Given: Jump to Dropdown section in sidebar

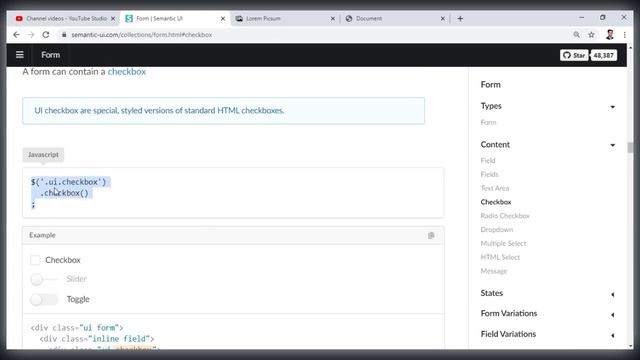Looking at the screenshot, I should [497, 230].
